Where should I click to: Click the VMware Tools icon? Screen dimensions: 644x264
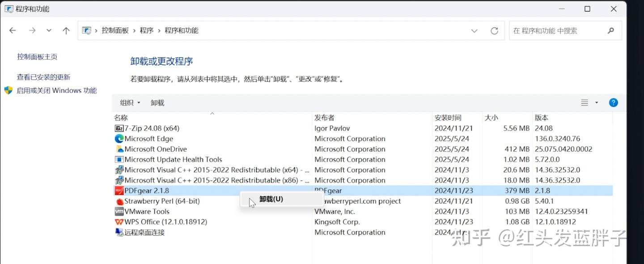[119, 211]
